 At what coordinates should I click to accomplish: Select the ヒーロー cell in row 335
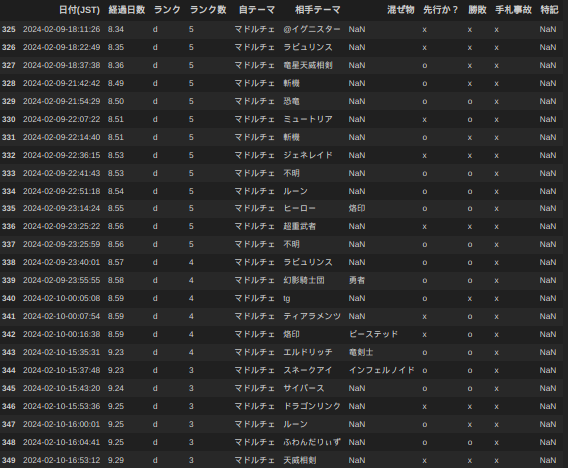click(300, 208)
